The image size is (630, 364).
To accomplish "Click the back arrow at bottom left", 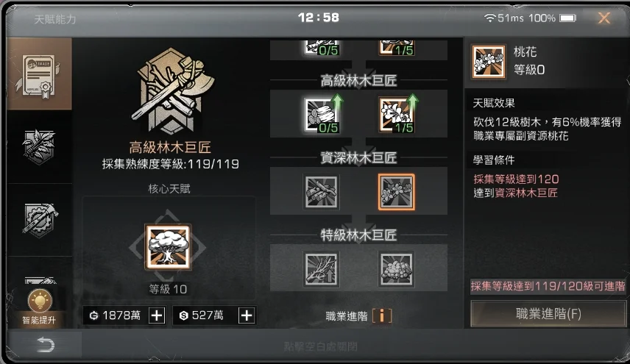I will [x=45, y=345].
